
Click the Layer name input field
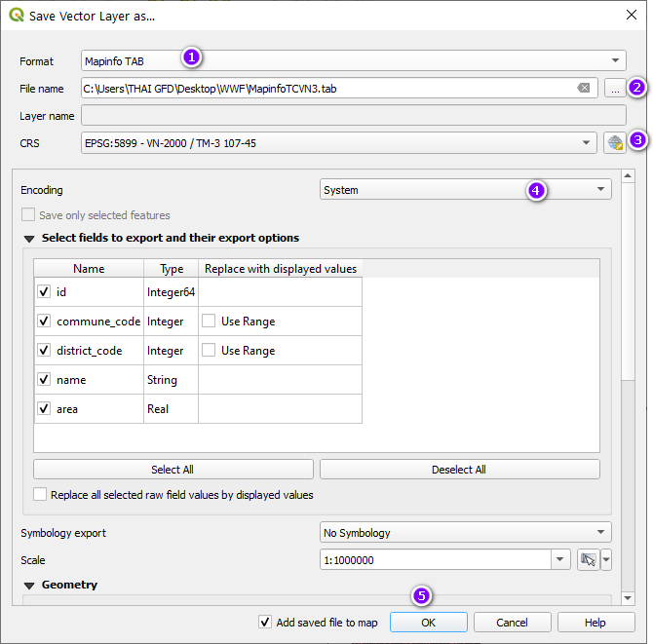[x=354, y=115]
